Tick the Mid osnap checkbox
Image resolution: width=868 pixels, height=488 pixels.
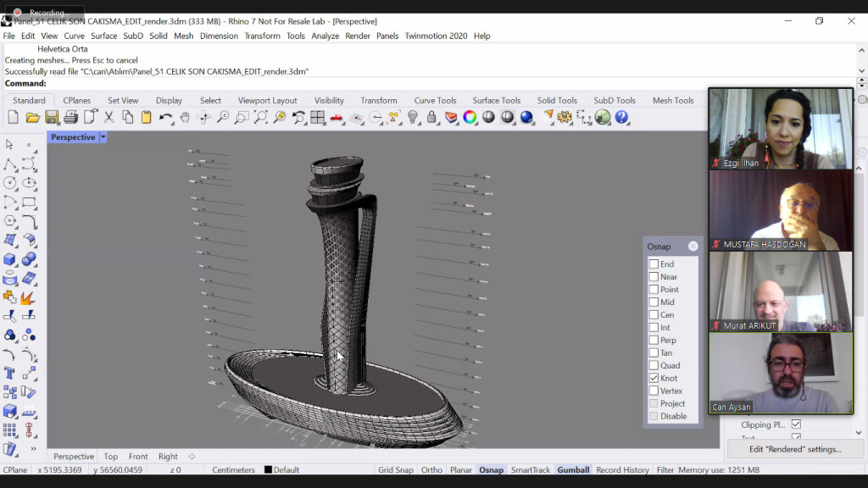654,302
